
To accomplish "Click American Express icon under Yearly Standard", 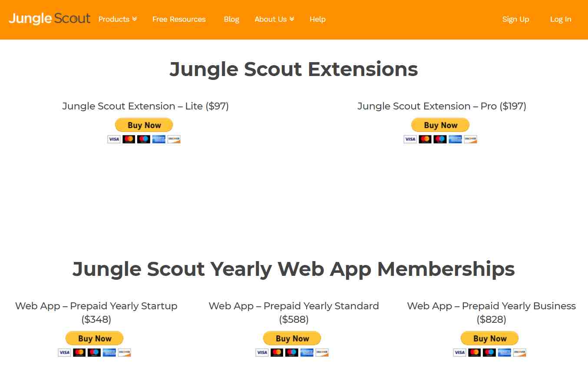I will (x=307, y=352).
